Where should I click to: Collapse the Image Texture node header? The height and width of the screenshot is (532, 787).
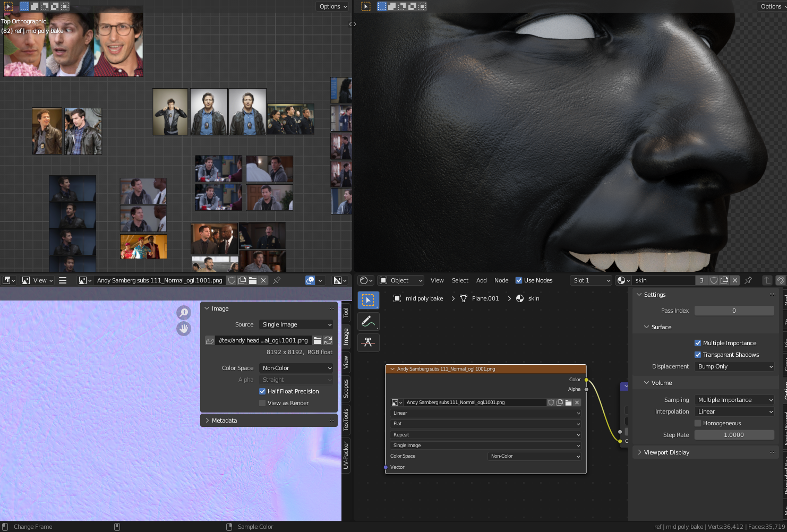392,369
